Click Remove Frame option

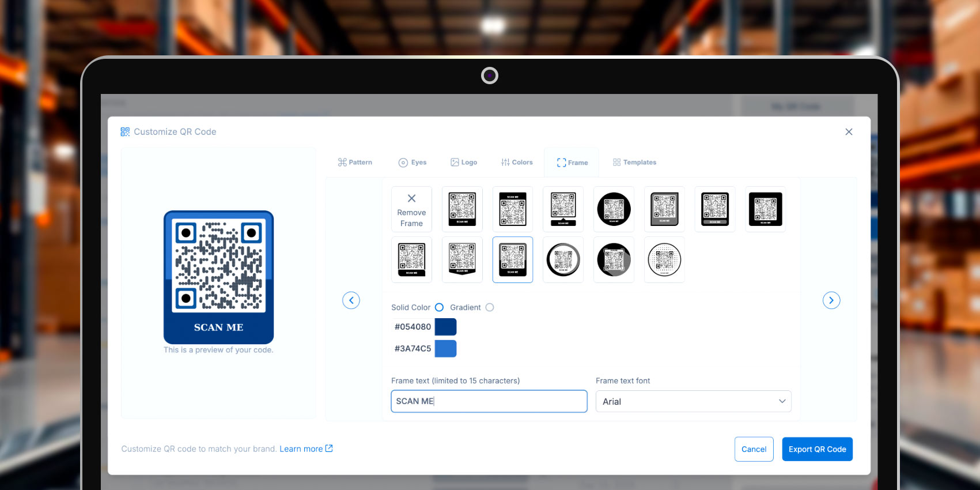click(x=411, y=209)
